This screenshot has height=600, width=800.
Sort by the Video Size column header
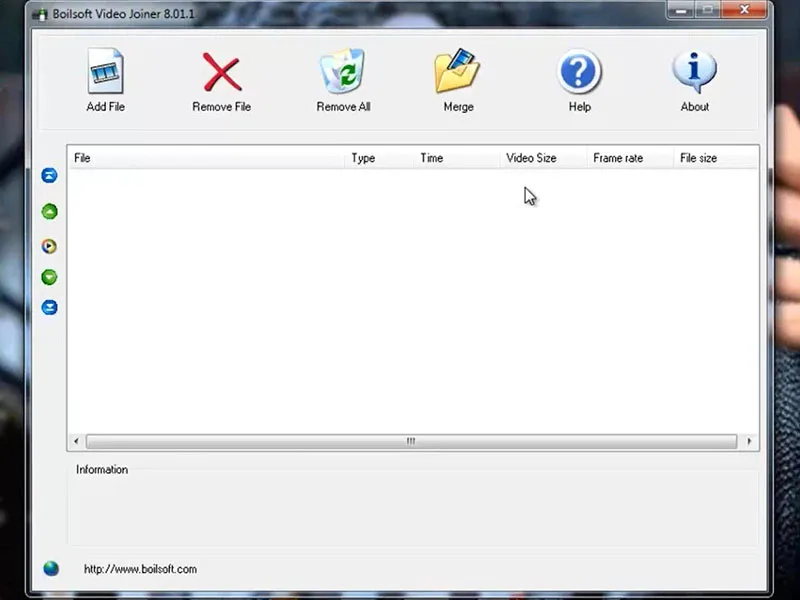[543, 158]
